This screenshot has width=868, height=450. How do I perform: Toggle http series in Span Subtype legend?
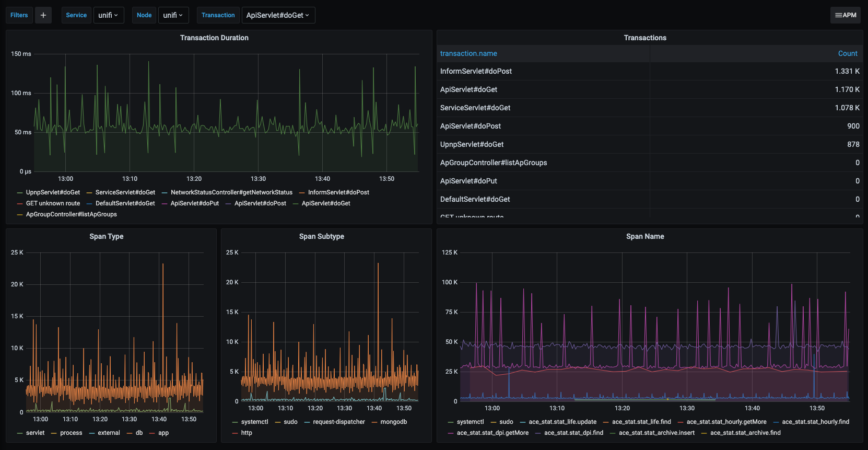tap(247, 433)
